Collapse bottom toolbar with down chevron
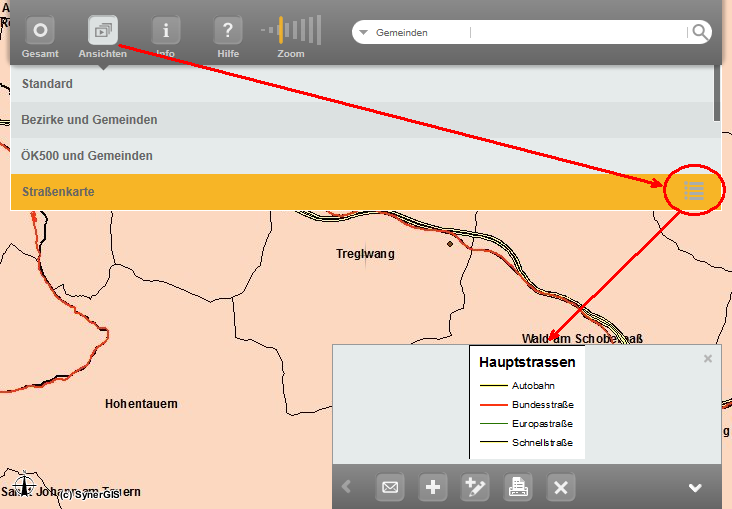Image resolution: width=732 pixels, height=509 pixels. pos(695,487)
